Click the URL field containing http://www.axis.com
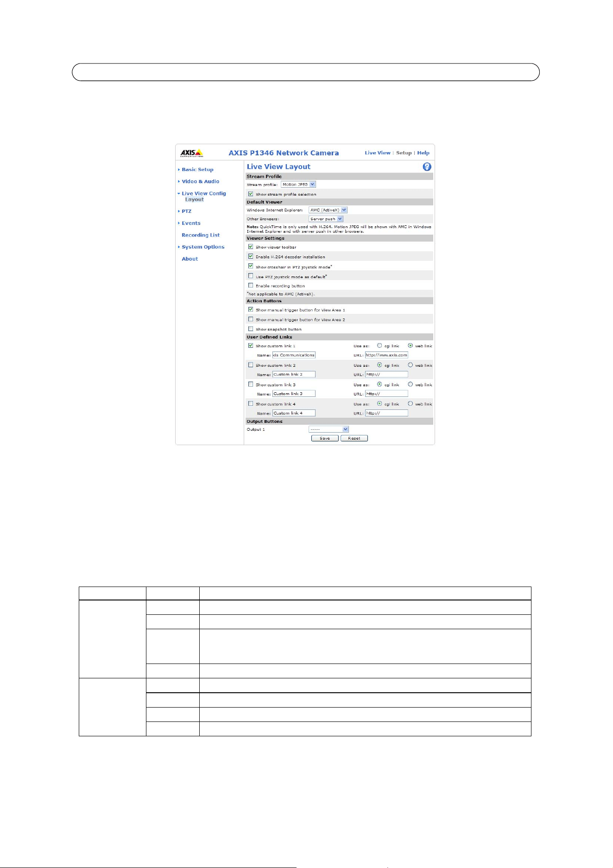 [x=386, y=355]
